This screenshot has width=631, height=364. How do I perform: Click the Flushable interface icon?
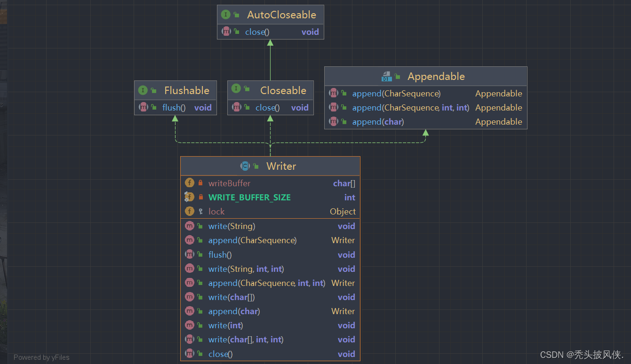[x=143, y=90]
